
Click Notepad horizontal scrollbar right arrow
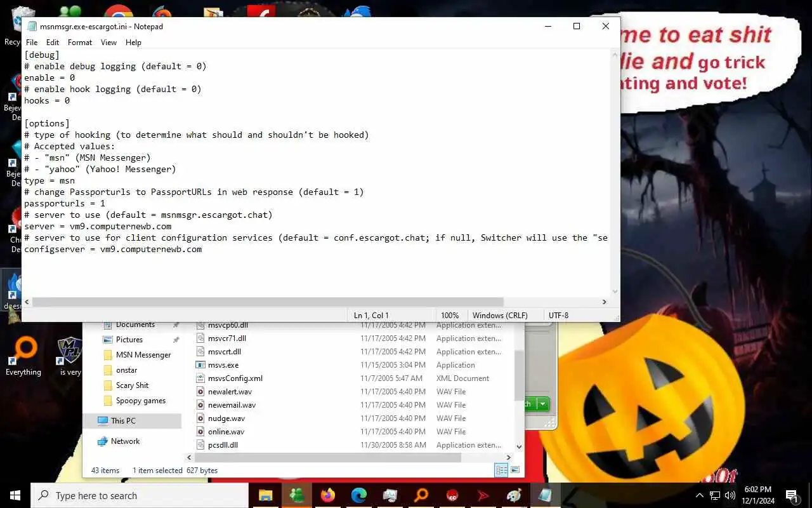click(x=604, y=302)
